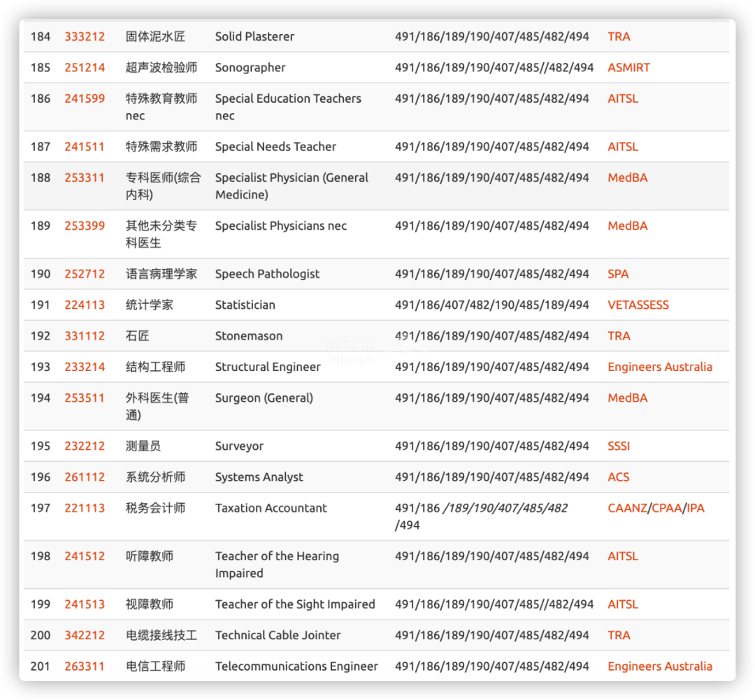Click the SSSI link for Surveyor

click(x=619, y=446)
